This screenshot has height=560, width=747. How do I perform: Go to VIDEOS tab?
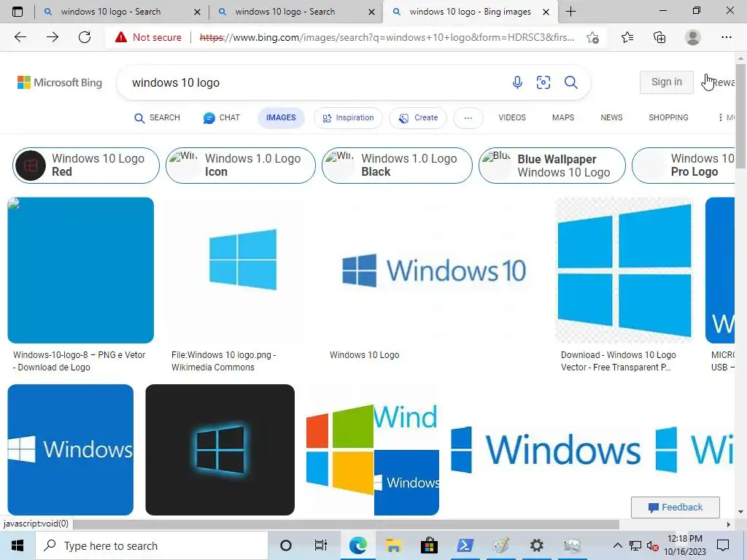click(512, 117)
